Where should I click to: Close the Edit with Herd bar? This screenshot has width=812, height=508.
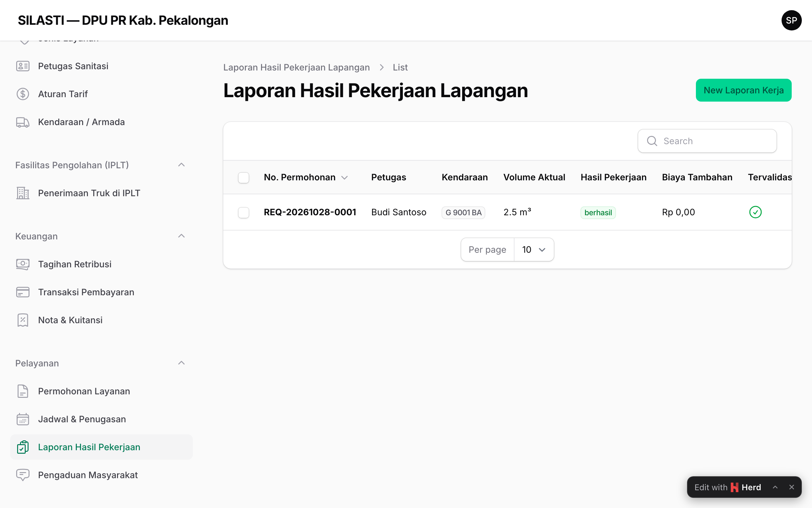(791, 487)
